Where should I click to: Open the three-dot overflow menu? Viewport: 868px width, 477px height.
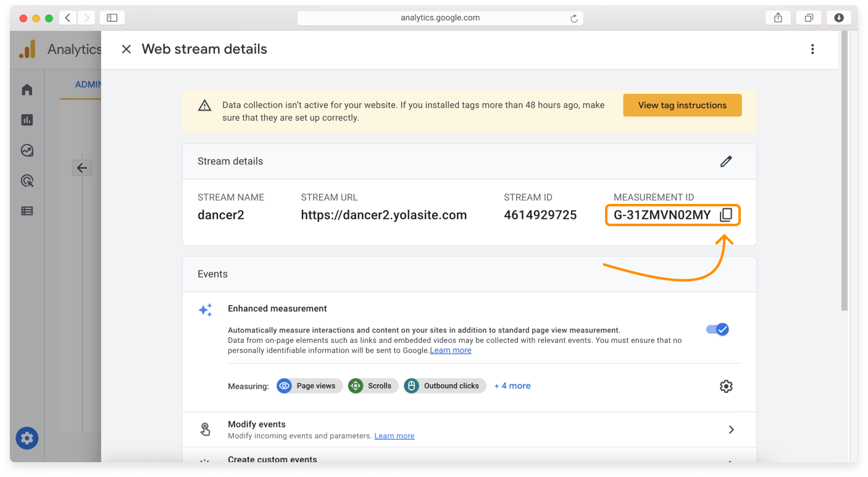(812, 49)
